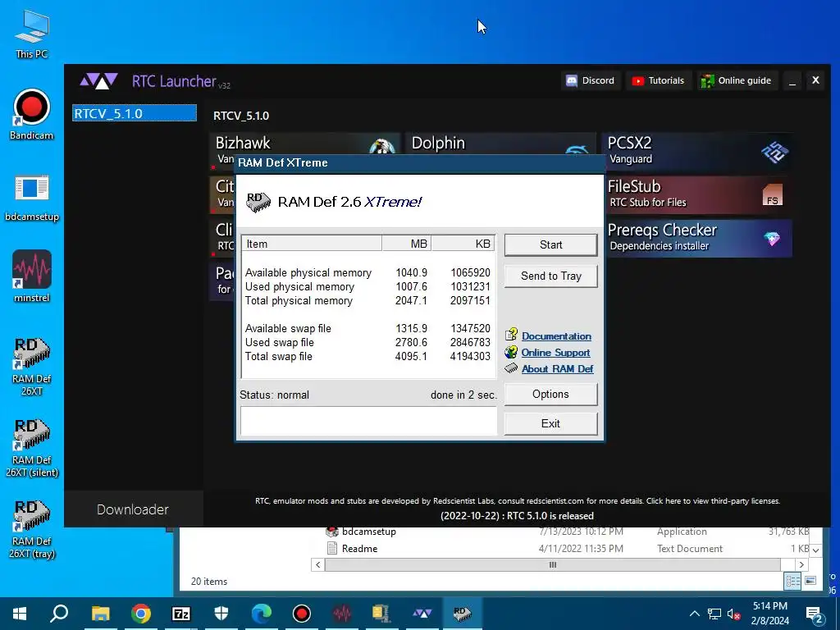Show hidden system tray icons
The width and height of the screenshot is (840, 630).
[x=694, y=614]
